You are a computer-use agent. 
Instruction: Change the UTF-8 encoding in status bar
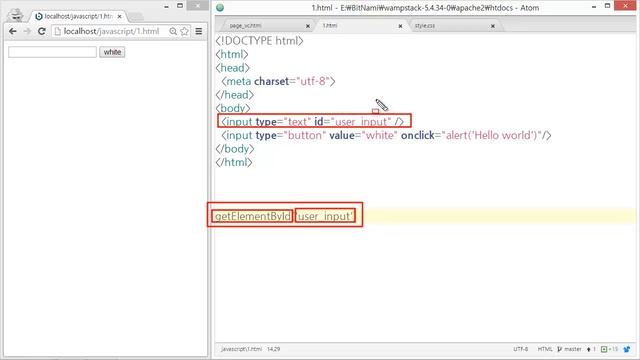(520, 349)
